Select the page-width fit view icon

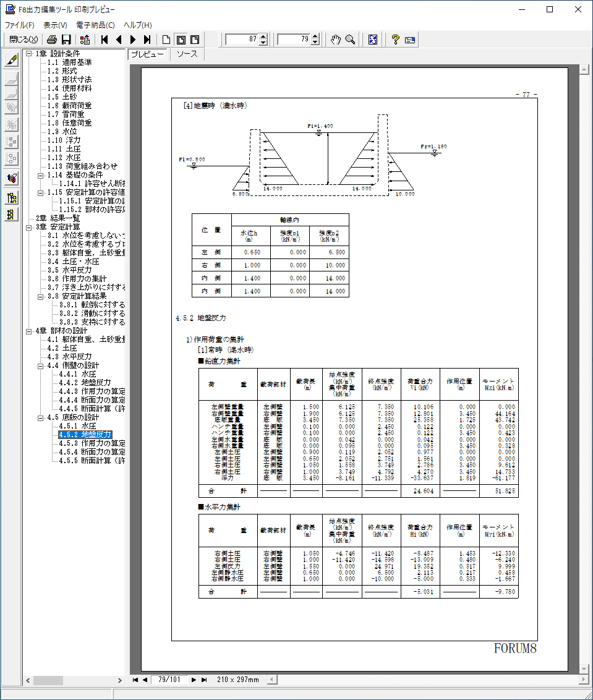195,40
